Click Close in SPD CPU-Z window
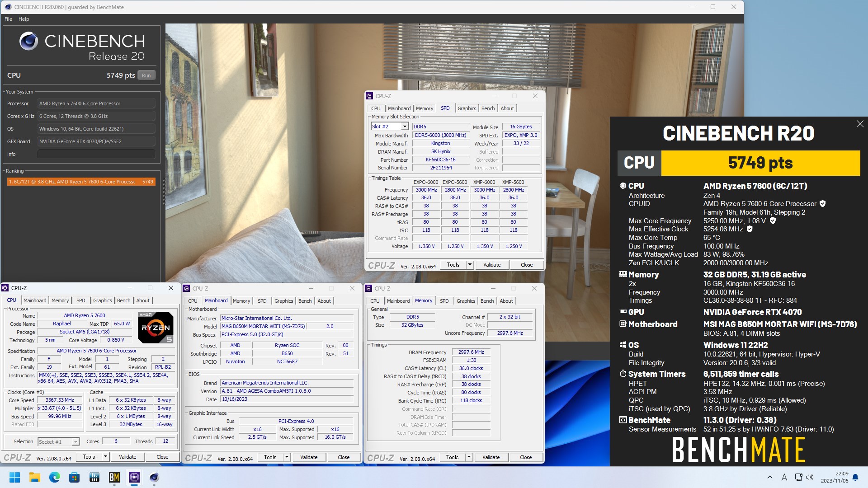This screenshot has height=488, width=868. (x=527, y=265)
